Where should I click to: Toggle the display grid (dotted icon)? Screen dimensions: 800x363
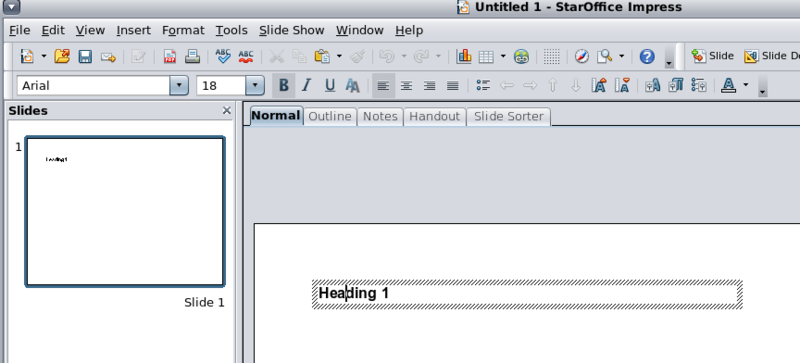552,57
